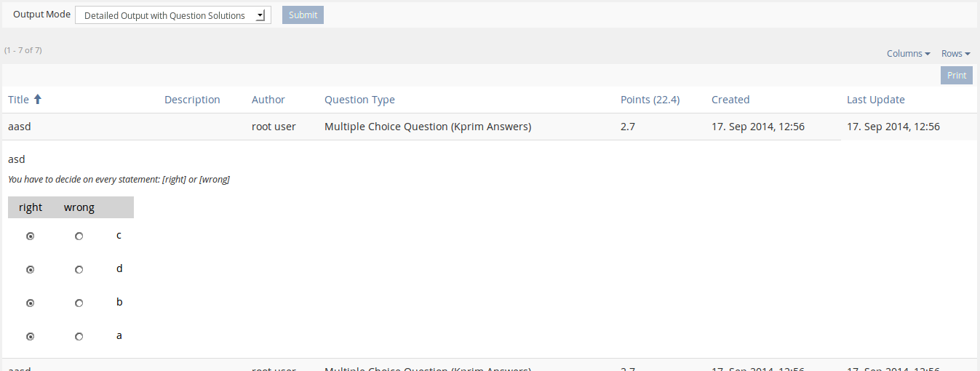This screenshot has width=980, height=371.
Task: Sort by Question Type column header
Action: coord(359,100)
